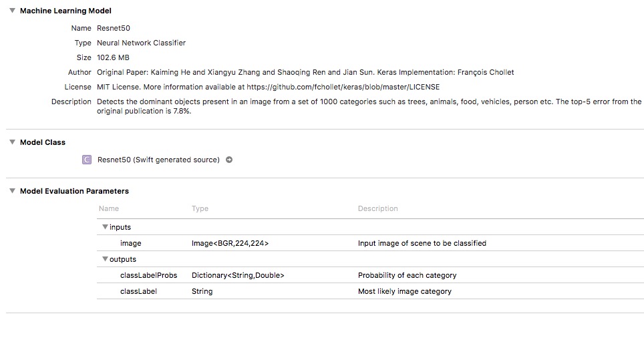Collapse the Model Class section
Viewport: 644px width, 356px height.
[x=12, y=142]
